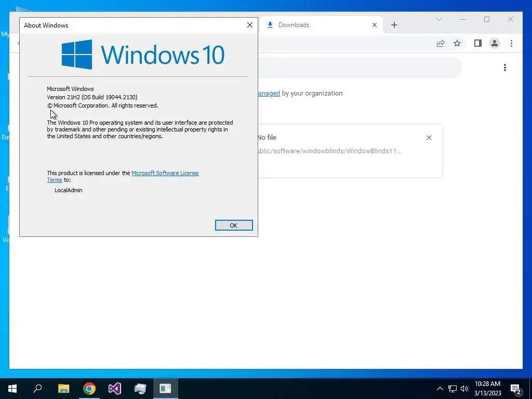Close the About Windows dialog
The width and height of the screenshot is (532, 399).
click(x=250, y=25)
